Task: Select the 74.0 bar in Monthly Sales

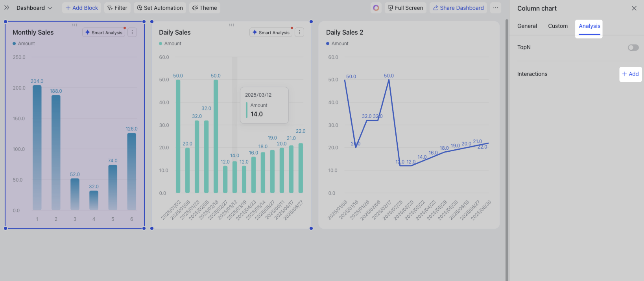Action: (x=113, y=187)
